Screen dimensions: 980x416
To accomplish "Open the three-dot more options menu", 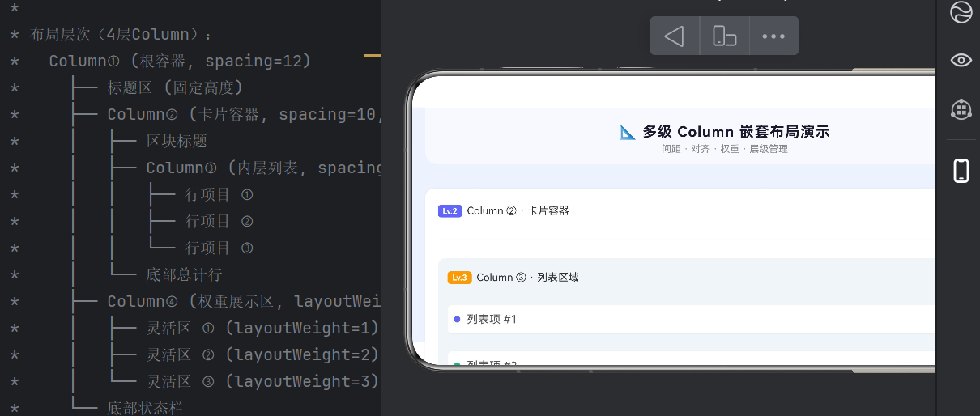I will point(774,36).
